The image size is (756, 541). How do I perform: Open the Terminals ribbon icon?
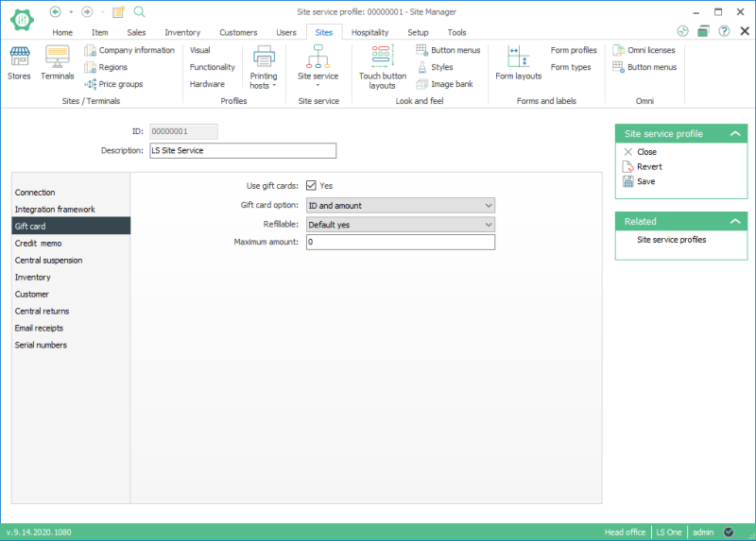pos(58,62)
